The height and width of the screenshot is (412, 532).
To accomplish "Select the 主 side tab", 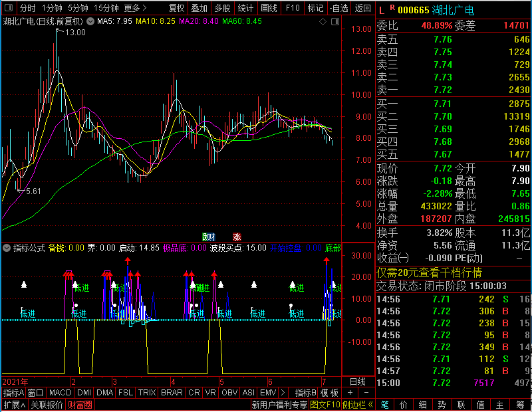I will (x=500, y=405).
